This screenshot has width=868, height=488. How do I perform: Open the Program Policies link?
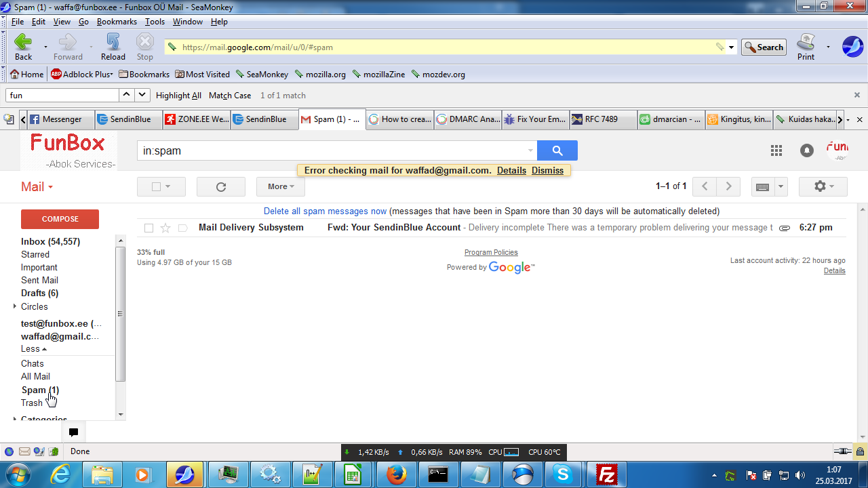(x=491, y=253)
